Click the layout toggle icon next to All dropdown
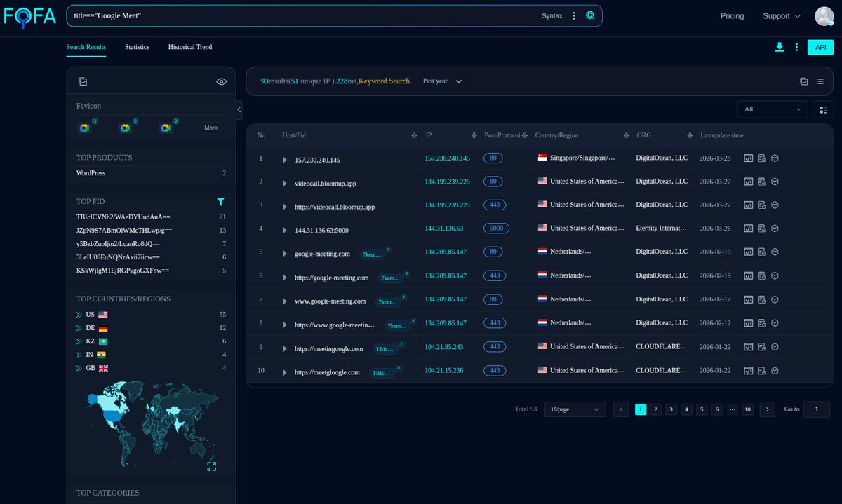842x504 pixels. [824, 109]
